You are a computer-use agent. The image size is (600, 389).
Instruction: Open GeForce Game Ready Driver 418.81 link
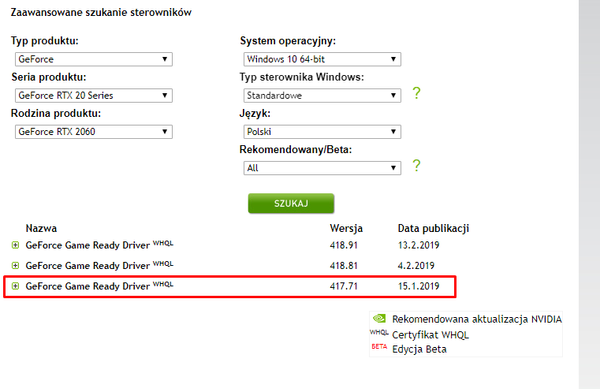(x=88, y=265)
